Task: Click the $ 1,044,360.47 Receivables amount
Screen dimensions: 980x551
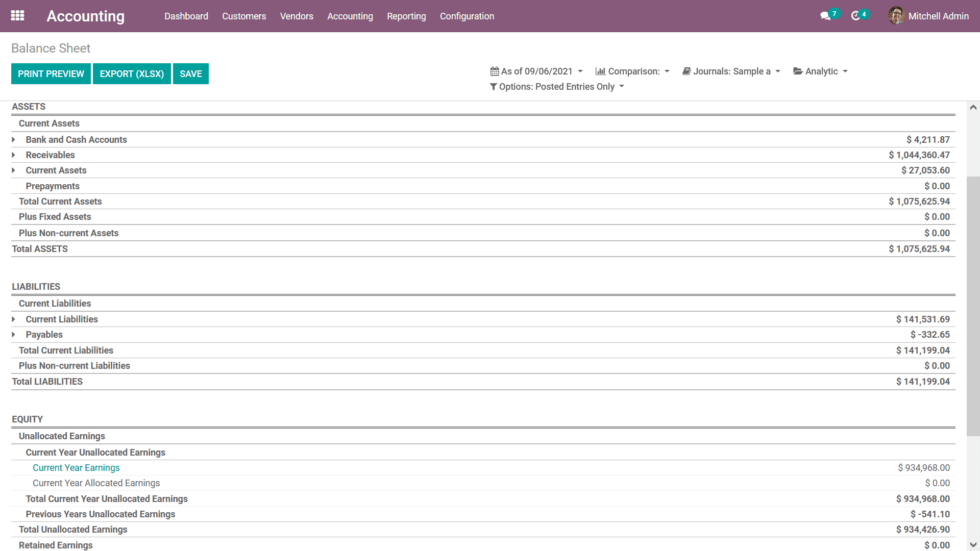Action: pos(919,155)
